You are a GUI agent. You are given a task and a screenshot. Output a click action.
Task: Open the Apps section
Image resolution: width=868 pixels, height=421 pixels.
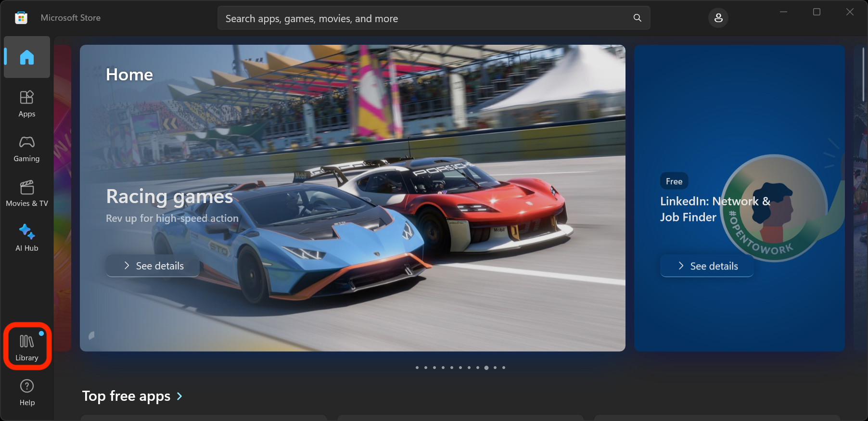click(x=27, y=103)
